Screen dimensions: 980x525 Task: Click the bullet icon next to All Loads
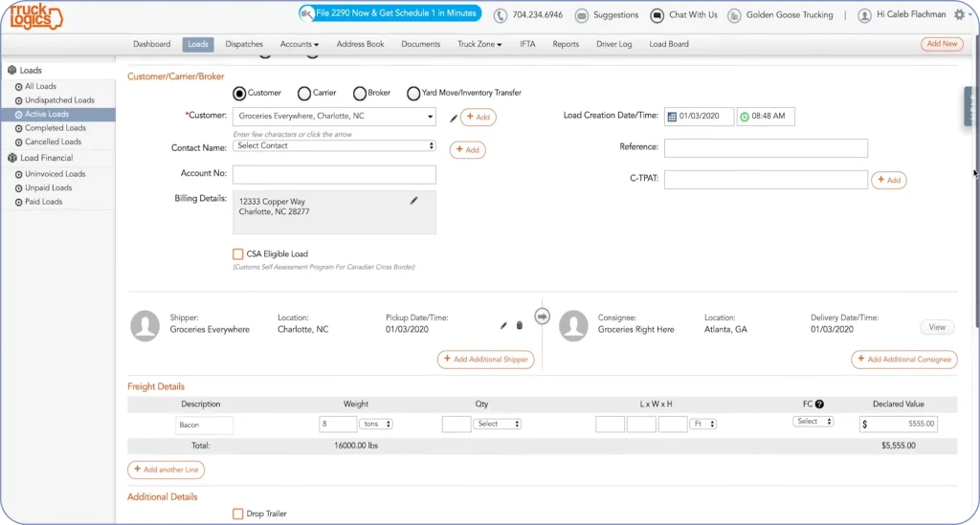[x=19, y=87]
